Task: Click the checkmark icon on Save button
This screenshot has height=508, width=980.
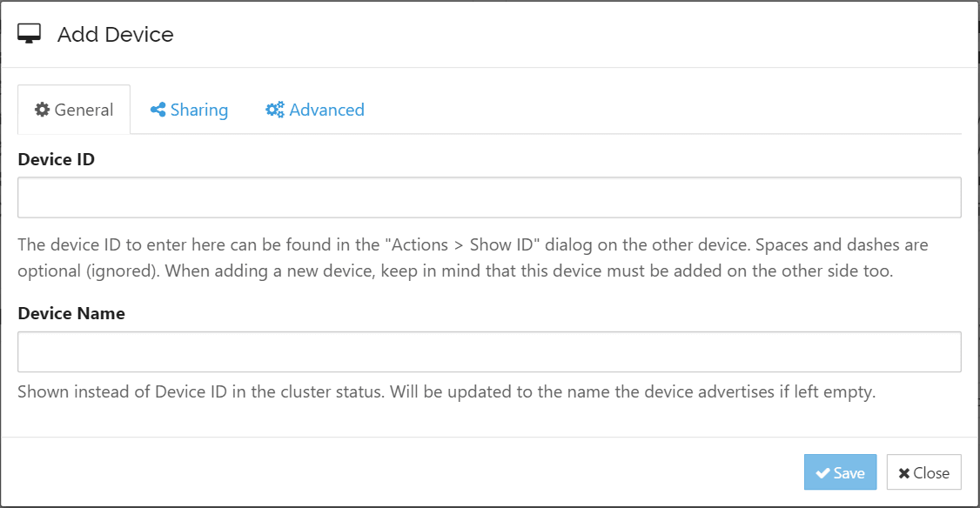Action: click(x=822, y=473)
